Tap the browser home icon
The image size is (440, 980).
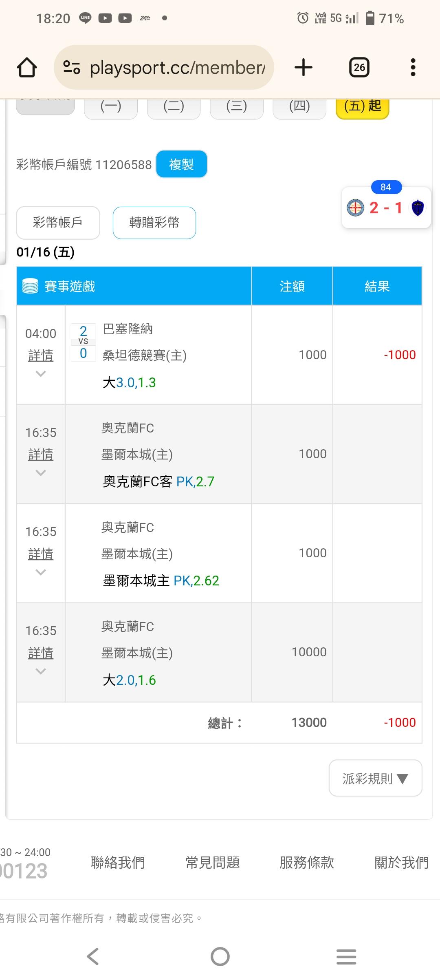tap(27, 67)
